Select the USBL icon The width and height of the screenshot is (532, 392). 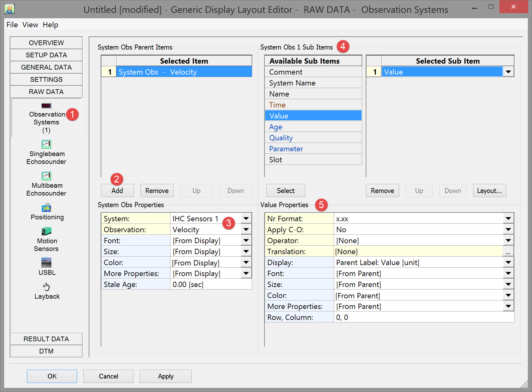click(x=46, y=263)
